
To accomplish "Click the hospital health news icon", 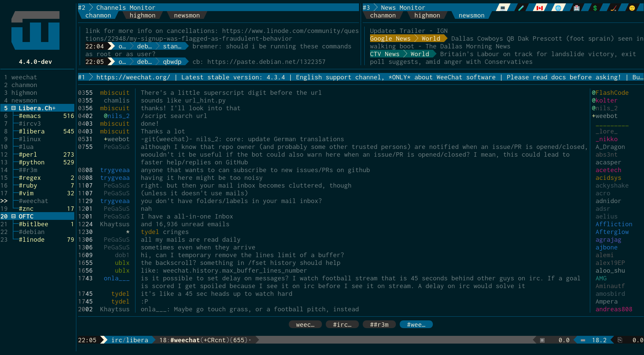I will pyautogui.click(x=576, y=8).
